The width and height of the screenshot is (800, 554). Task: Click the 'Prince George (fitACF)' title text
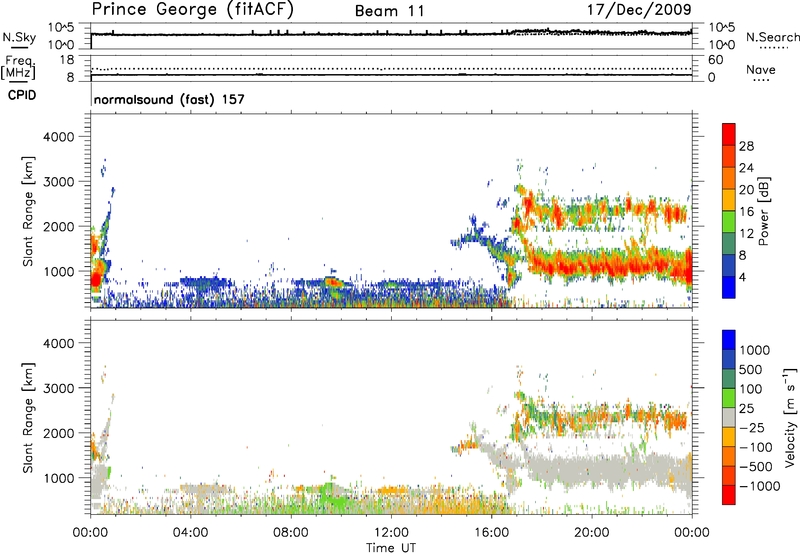click(193, 10)
